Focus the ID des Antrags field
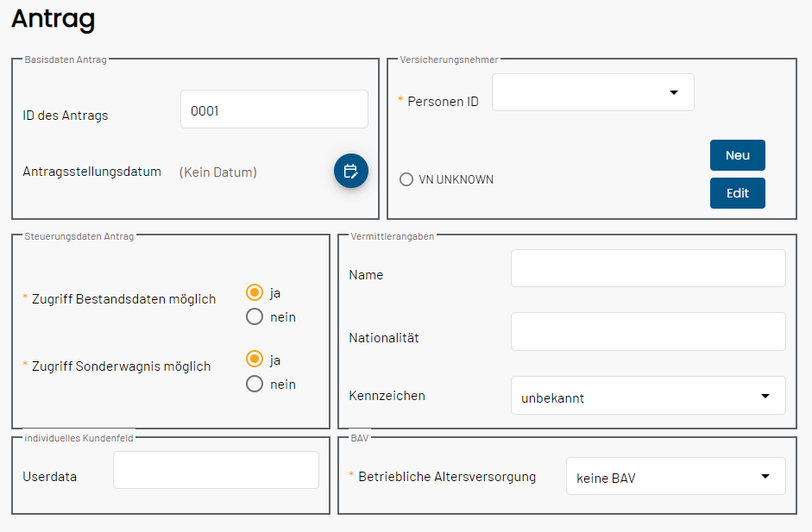The width and height of the screenshot is (812, 532). [x=274, y=110]
